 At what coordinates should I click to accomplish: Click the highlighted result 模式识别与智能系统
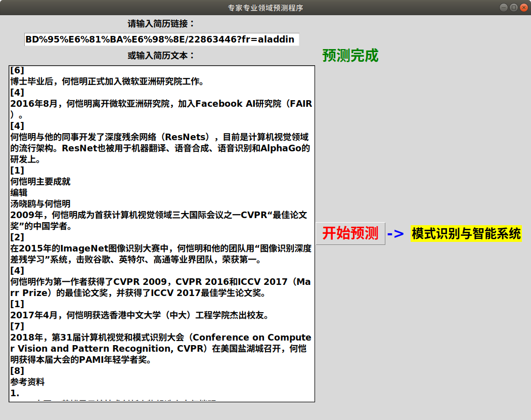pos(466,234)
